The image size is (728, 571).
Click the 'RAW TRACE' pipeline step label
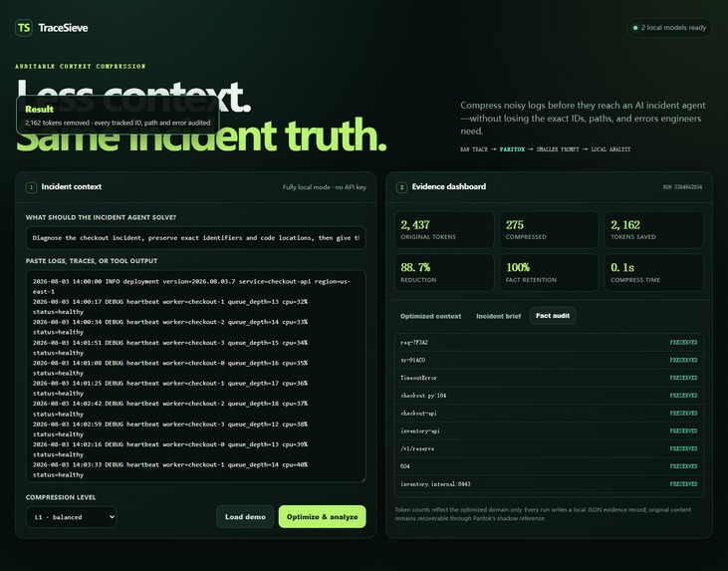tap(474, 149)
